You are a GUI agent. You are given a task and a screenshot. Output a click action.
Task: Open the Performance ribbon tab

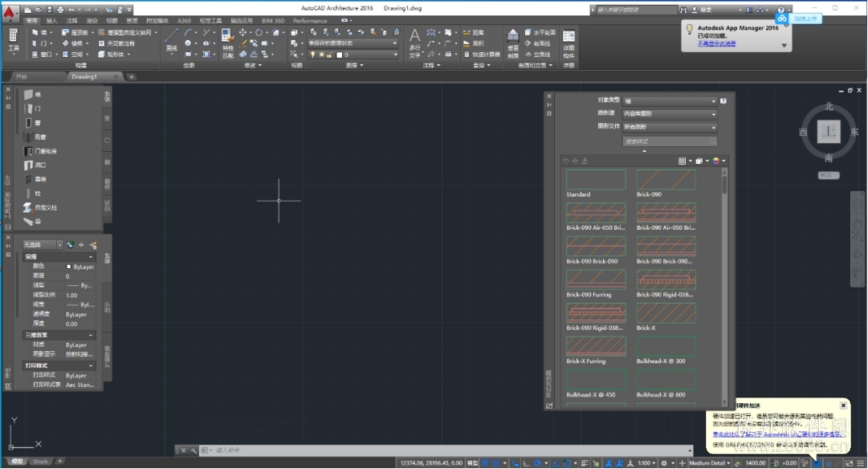click(x=310, y=21)
